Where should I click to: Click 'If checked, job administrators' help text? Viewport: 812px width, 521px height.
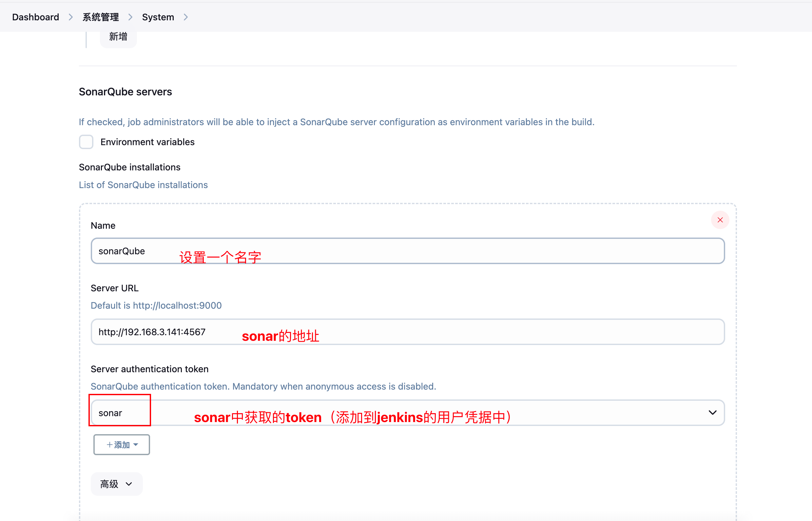click(337, 122)
